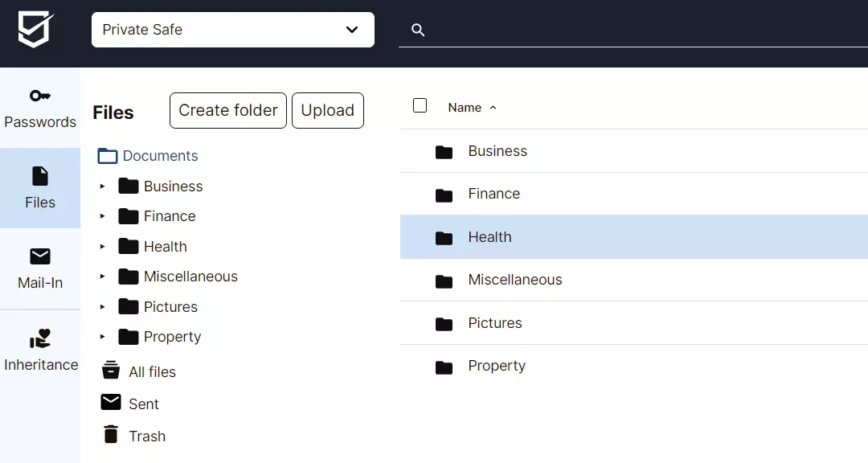868x463 pixels.
Task: Open All files archive icon
Action: [x=111, y=371]
